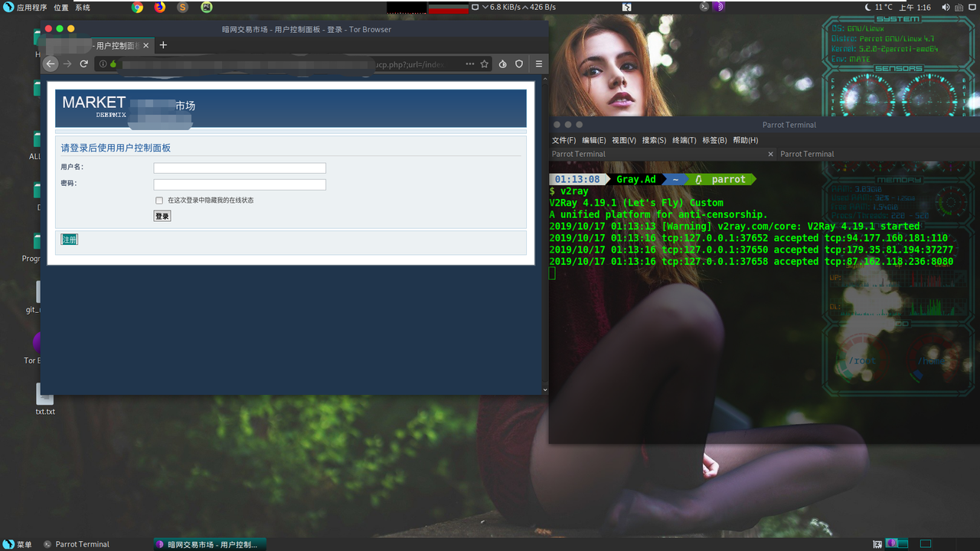This screenshot has height=551, width=980.
Task: Switch to 暗网交易市场 window in bottom taskbar
Action: pyautogui.click(x=210, y=544)
